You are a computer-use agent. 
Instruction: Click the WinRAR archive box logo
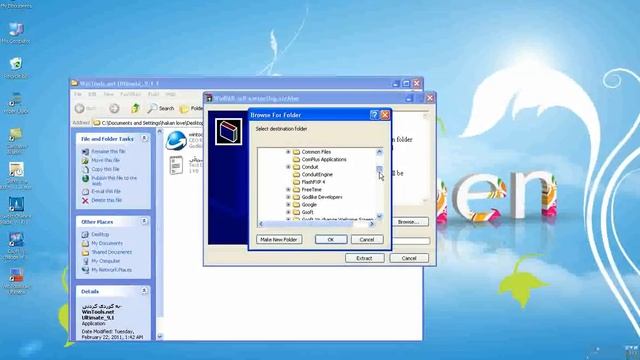pyautogui.click(x=228, y=131)
